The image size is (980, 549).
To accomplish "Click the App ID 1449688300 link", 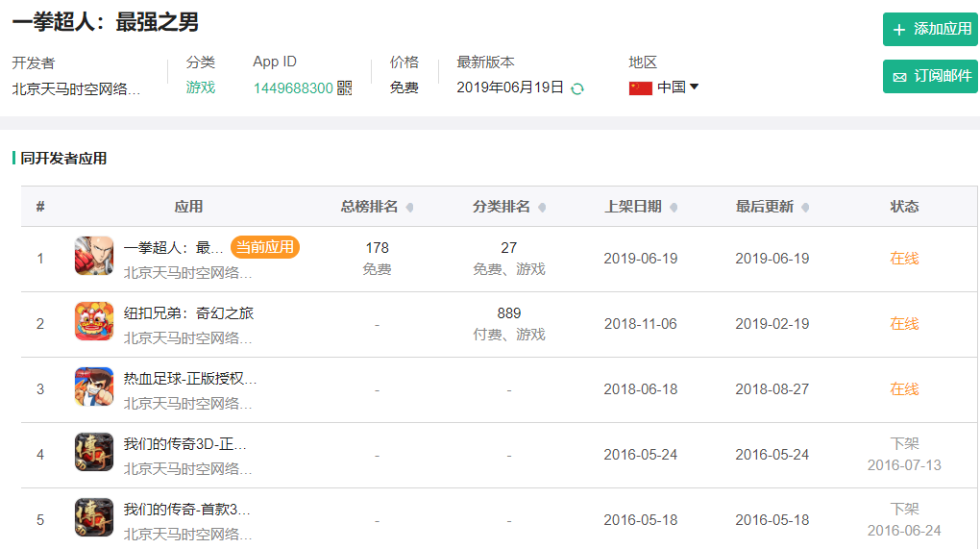I will point(293,88).
